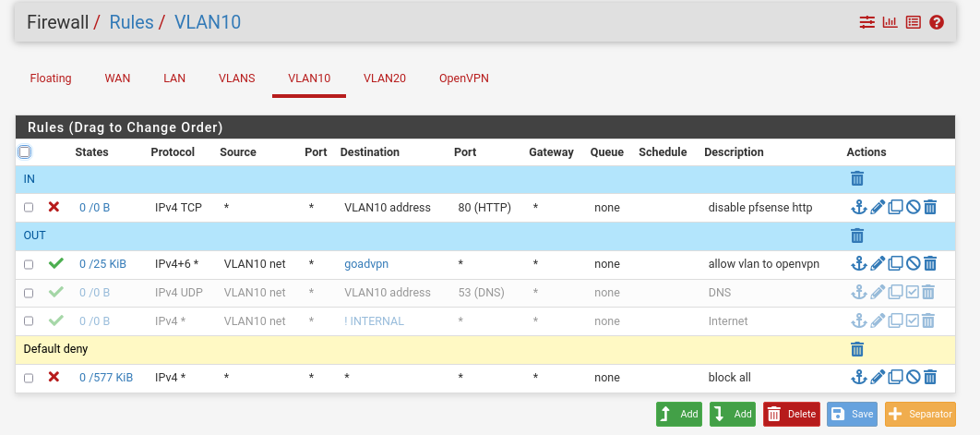This screenshot has height=435, width=980.
Task: Click anchor icon on 'disable pfsense http' rule
Action: (859, 207)
